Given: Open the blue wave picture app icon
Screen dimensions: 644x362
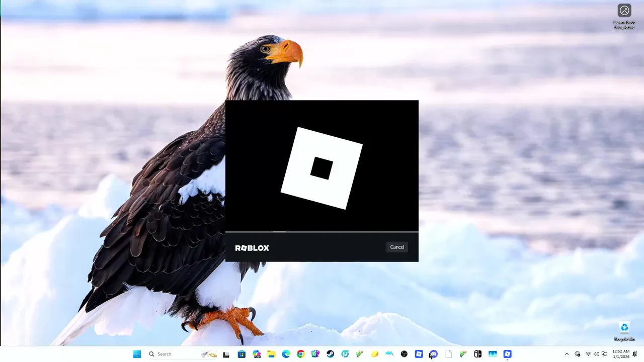Looking at the screenshot, I should tap(493, 354).
